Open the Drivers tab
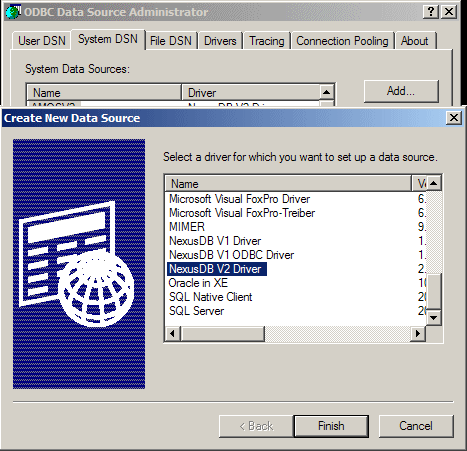The image size is (467, 451). pos(220,41)
